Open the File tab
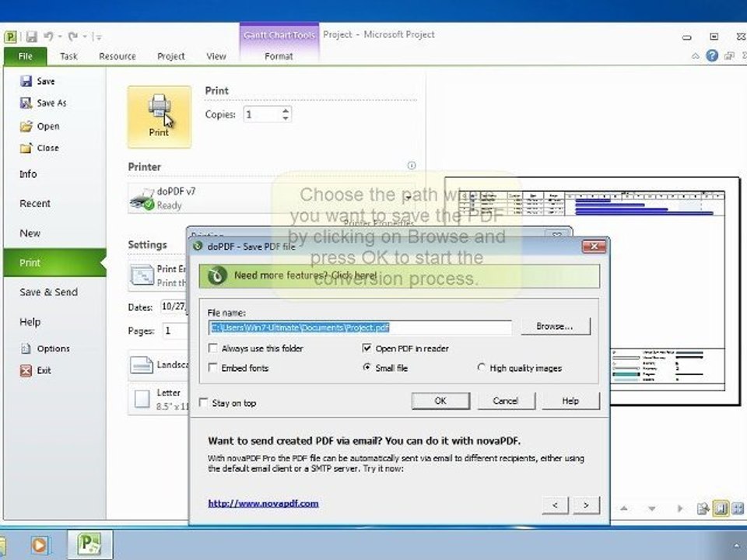This screenshot has width=747, height=560. [x=25, y=56]
